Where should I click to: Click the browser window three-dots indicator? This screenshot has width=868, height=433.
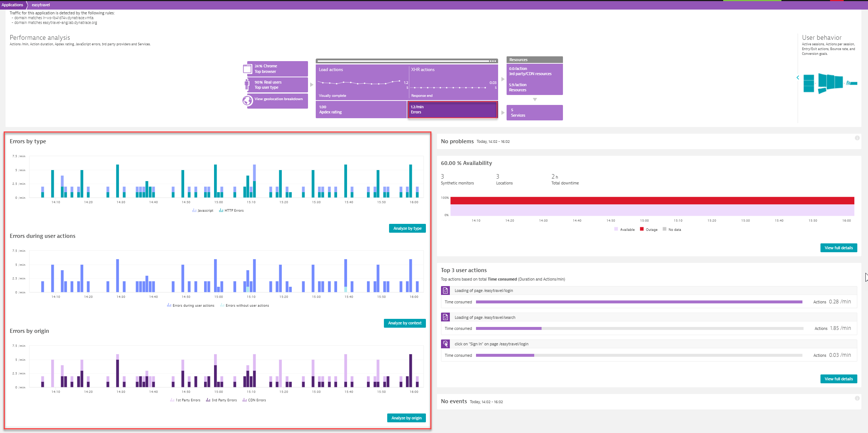pyautogui.click(x=493, y=61)
